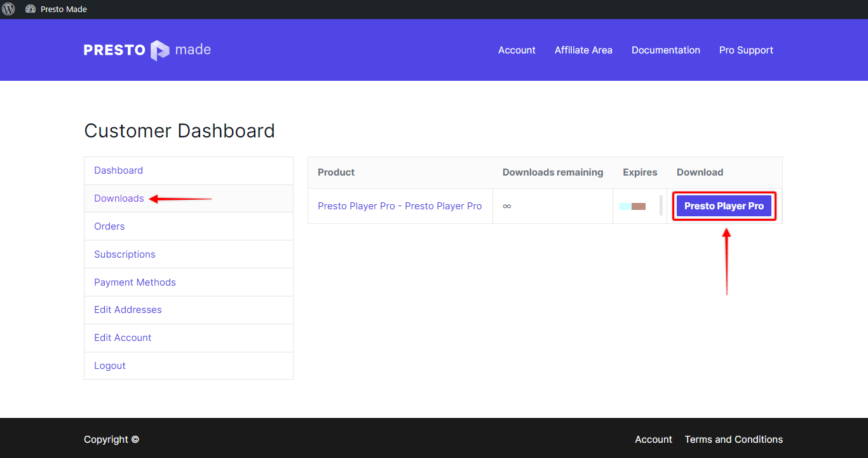This screenshot has height=458, width=868.
Task: Click the Customer Dashboard heading
Action: pyautogui.click(x=179, y=130)
